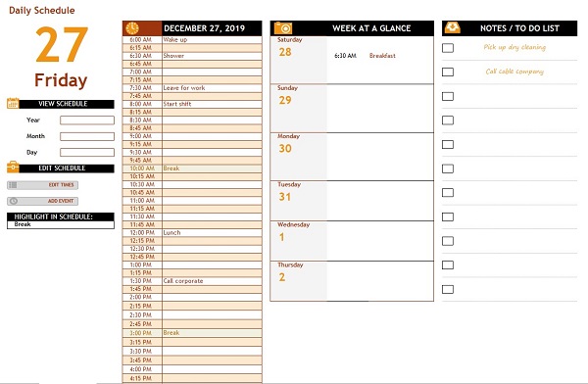Click the calendar icon next to View Schedule
The height and width of the screenshot is (384, 588).
(13, 103)
